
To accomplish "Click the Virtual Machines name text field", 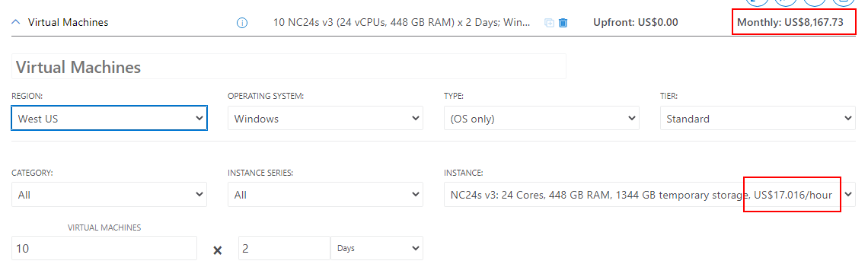I will point(289,67).
